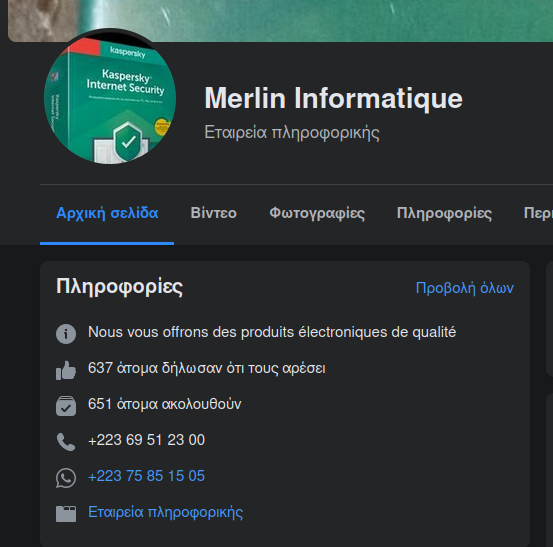Image resolution: width=553 pixels, height=547 pixels.
Task: Click the Πληροφορίες section heading
Action: coord(120,286)
